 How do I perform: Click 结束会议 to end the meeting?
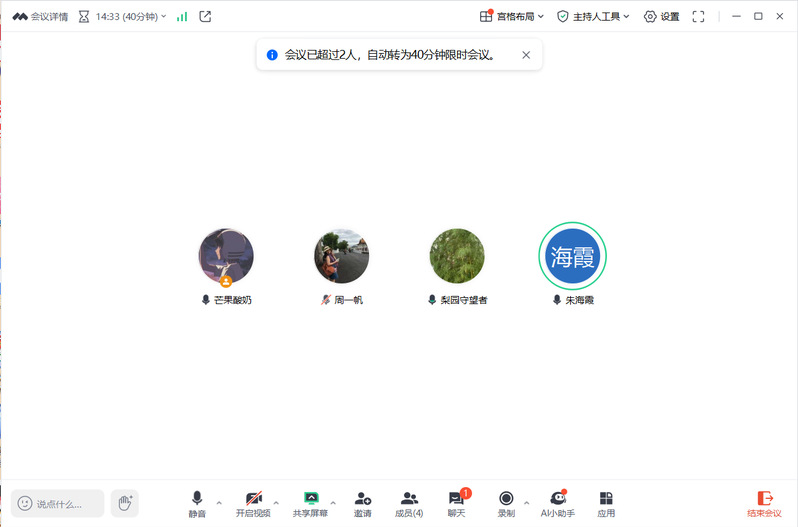[765, 503]
